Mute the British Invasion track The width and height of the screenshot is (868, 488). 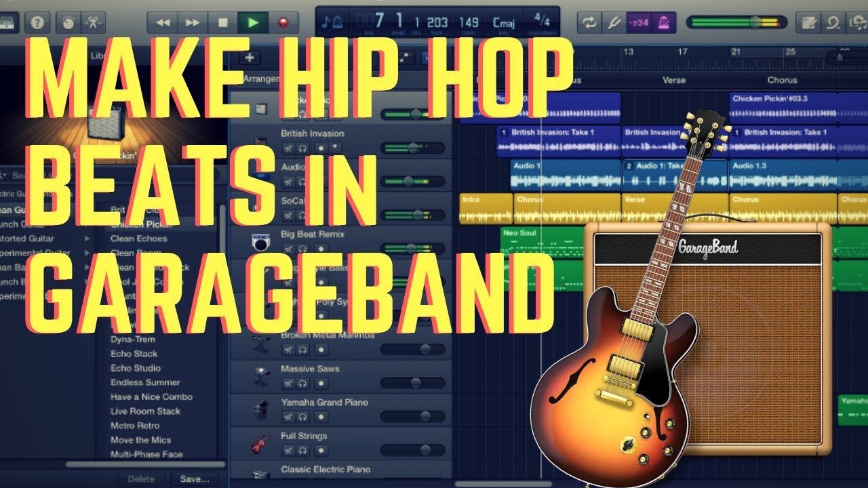288,147
